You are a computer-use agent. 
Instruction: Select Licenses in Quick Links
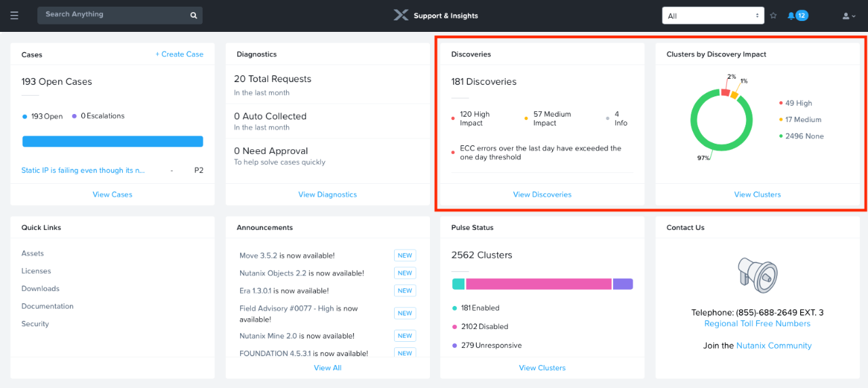click(36, 271)
